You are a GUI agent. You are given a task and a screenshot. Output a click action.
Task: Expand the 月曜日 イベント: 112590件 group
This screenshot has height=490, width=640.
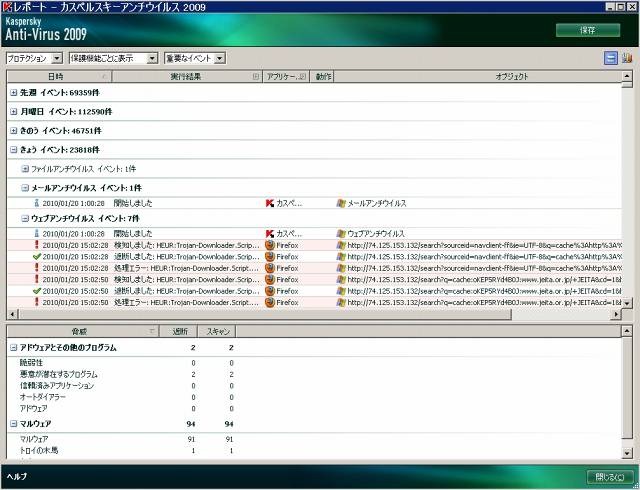coord(13,111)
